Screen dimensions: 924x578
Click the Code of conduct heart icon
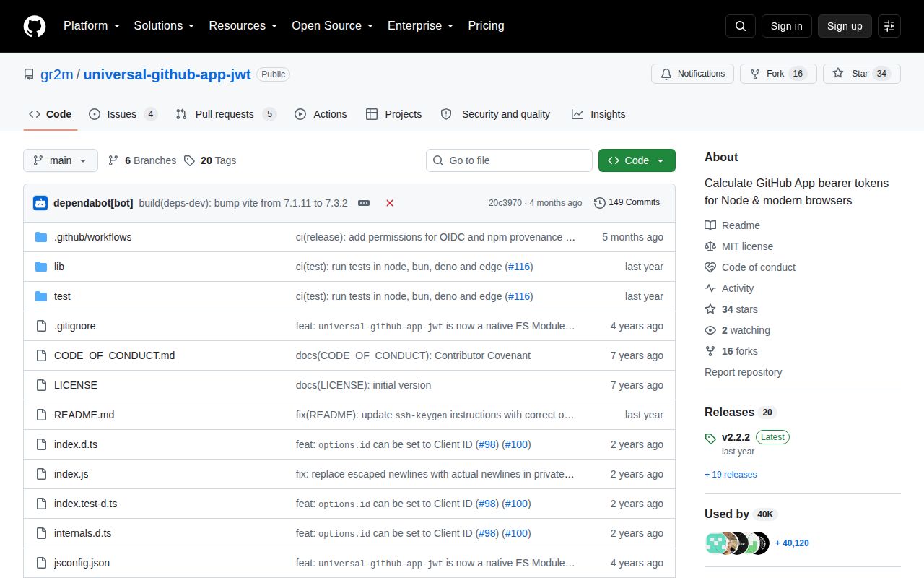click(710, 267)
